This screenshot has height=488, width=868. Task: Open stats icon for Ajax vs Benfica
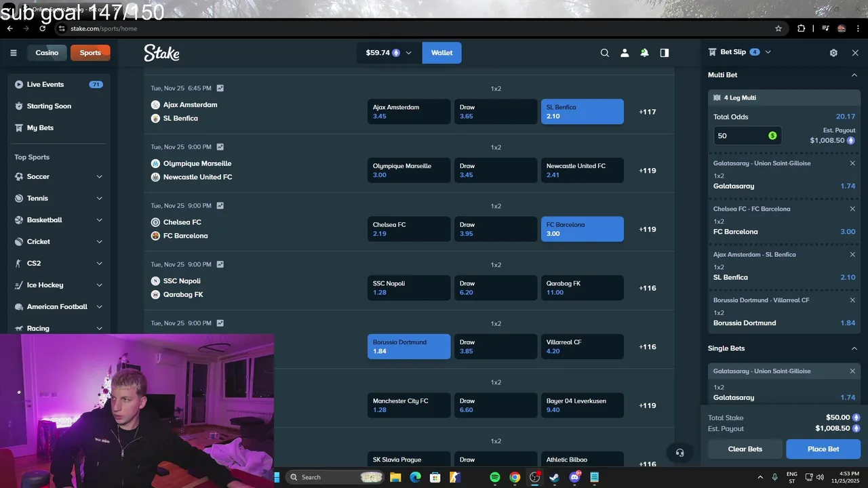coord(220,88)
